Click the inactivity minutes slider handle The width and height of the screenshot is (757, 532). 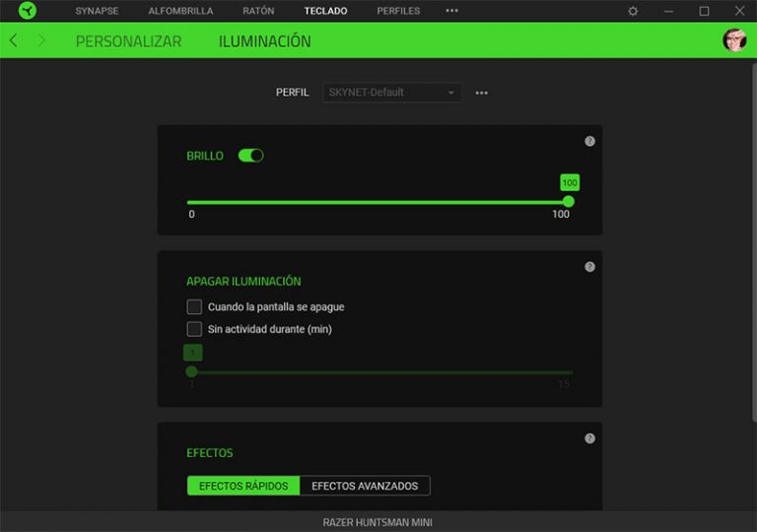pos(191,371)
